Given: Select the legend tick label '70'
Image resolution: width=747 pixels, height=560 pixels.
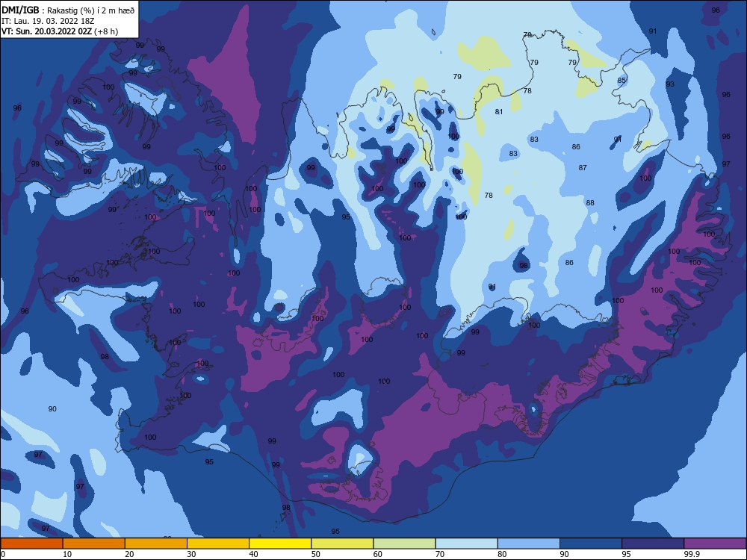Looking at the screenshot, I should [440, 554].
